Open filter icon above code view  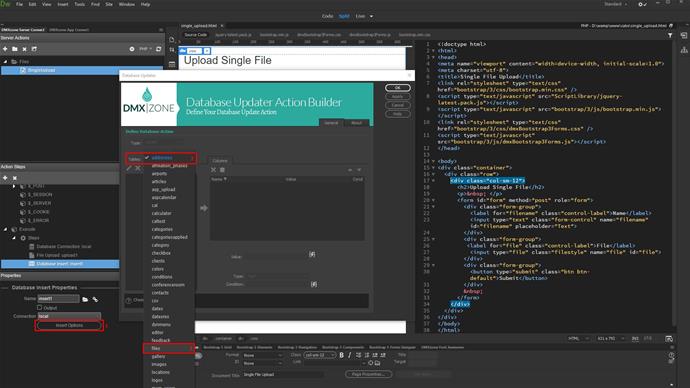(670, 35)
